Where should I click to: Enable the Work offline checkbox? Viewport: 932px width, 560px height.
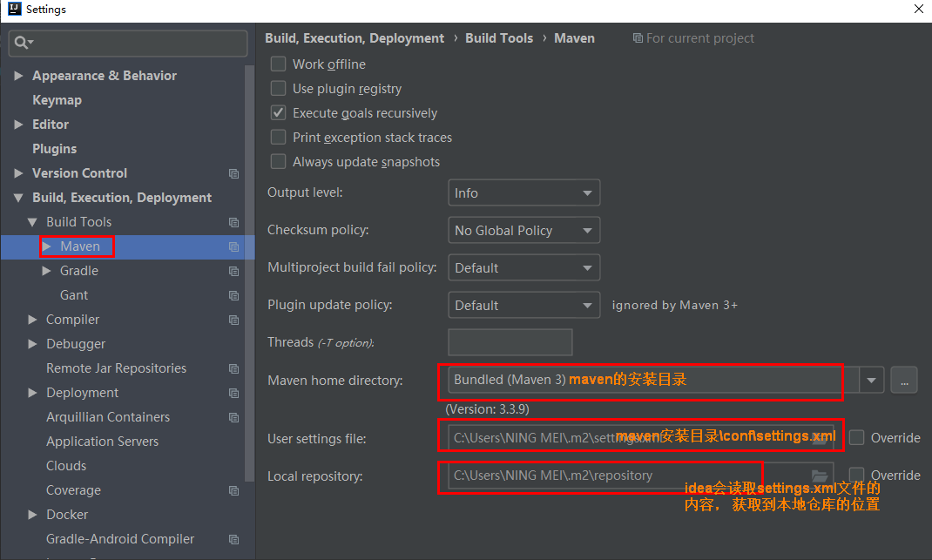coord(279,64)
